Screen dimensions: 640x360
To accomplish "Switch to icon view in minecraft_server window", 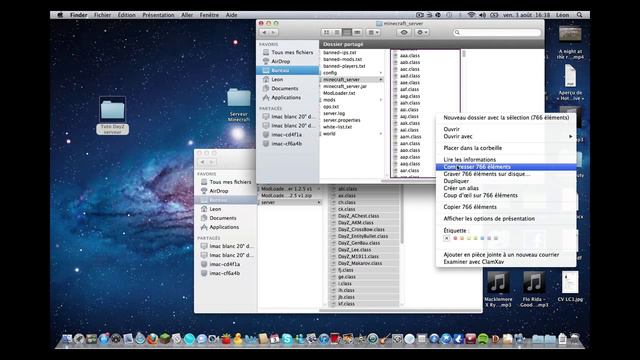I will point(327,32).
